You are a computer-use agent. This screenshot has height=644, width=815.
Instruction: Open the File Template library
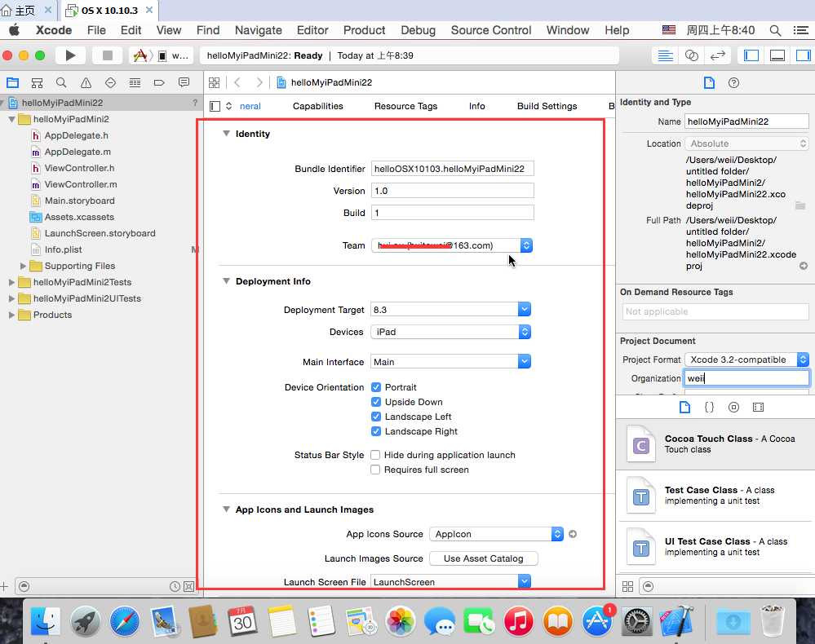[x=684, y=407]
